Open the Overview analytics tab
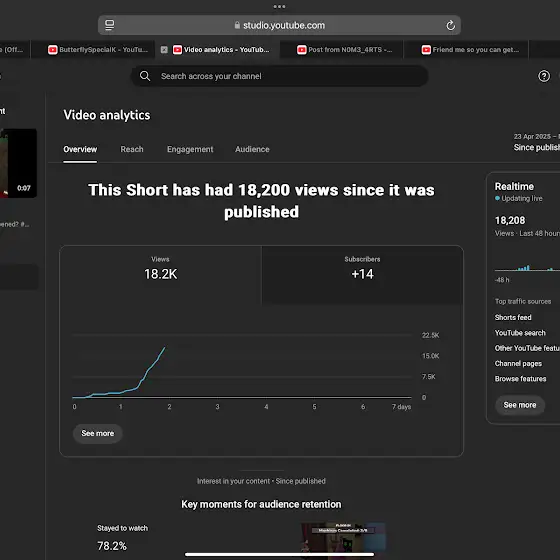This screenshot has width=560, height=560. [80, 149]
